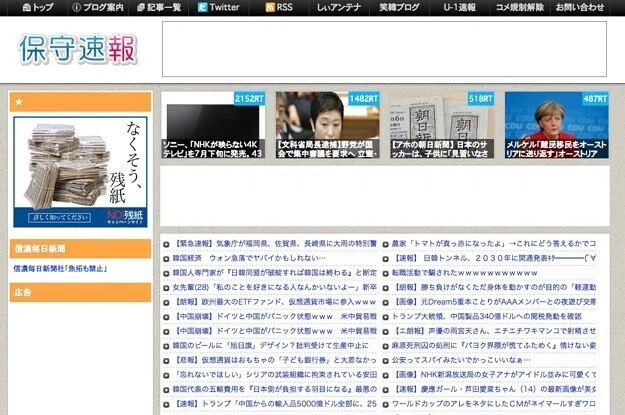Open 農家「トマトが真っ赤に headline
This screenshot has width=625, height=415.
494,244
